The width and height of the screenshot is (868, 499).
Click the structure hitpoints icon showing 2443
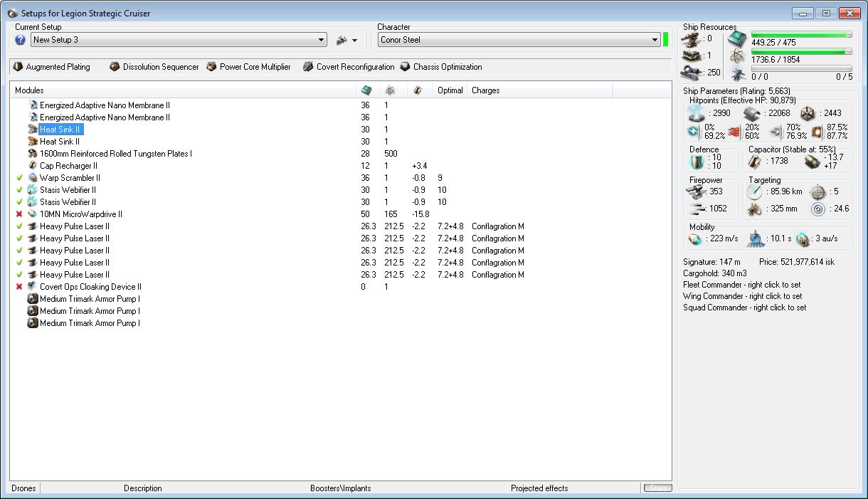pos(808,113)
